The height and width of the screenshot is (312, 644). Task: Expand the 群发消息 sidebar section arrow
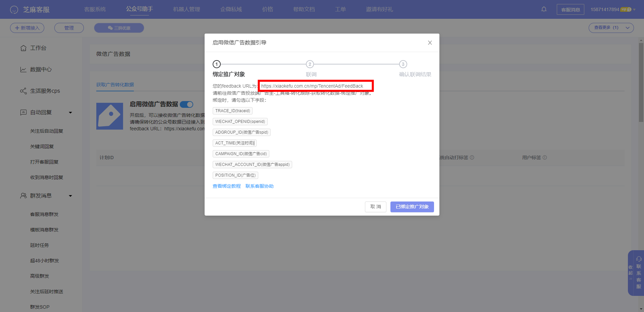70,196
